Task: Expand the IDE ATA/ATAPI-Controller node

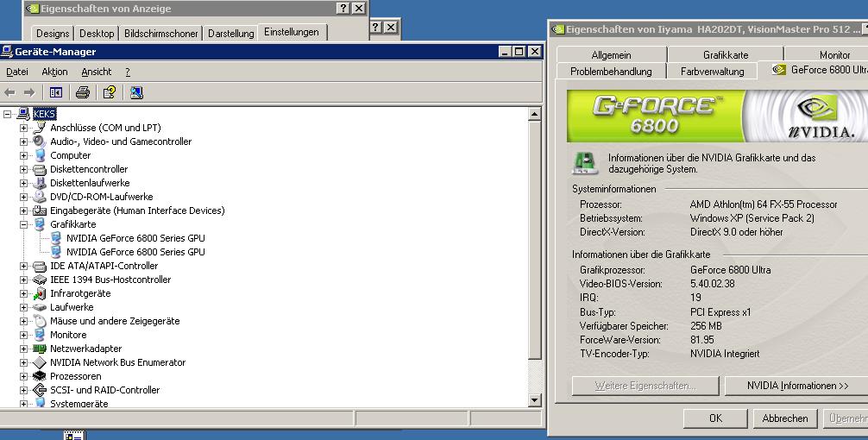Action: [23, 267]
